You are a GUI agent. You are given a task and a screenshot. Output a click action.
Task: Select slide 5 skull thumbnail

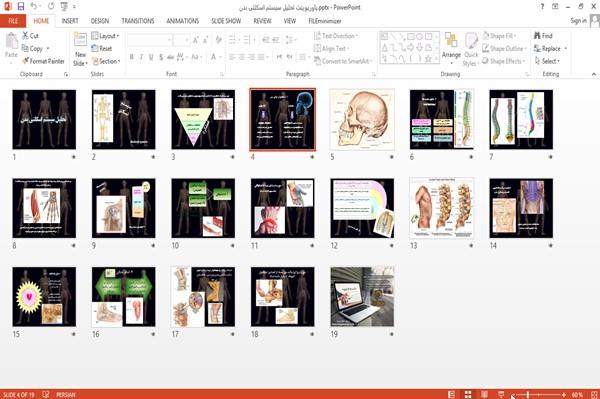coord(362,119)
